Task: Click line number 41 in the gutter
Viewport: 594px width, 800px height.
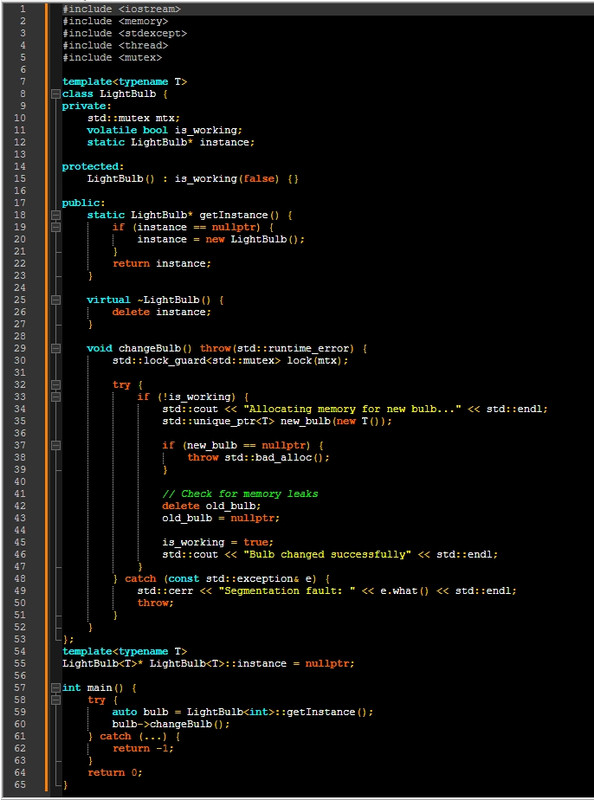Action: [x=20, y=493]
